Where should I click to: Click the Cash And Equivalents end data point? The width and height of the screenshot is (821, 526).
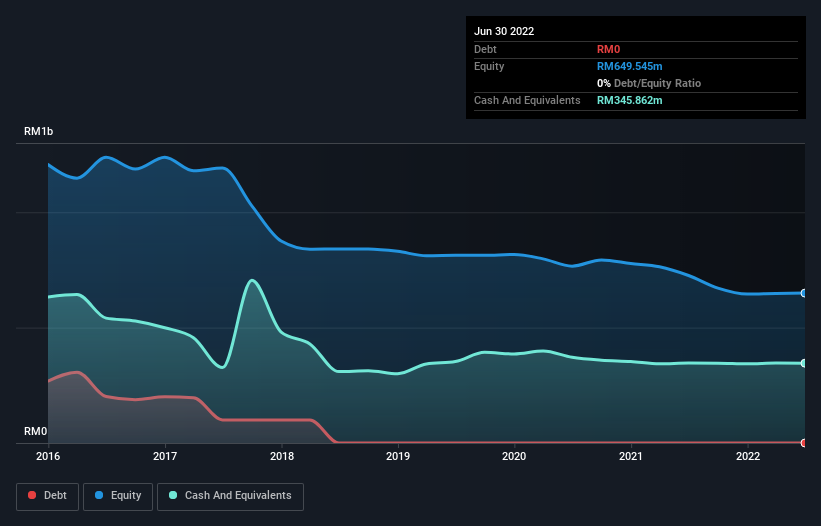pos(804,363)
